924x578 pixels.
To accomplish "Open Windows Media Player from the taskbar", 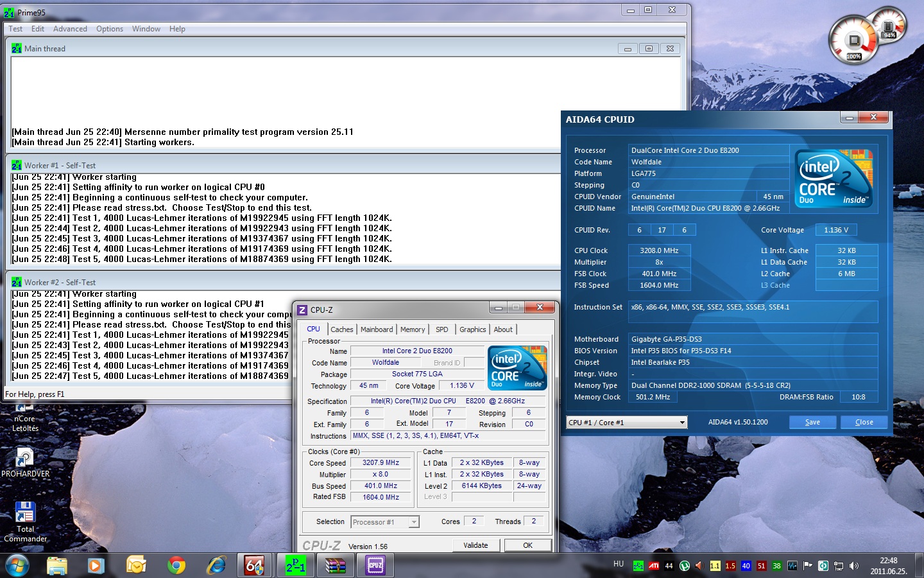I will point(96,565).
